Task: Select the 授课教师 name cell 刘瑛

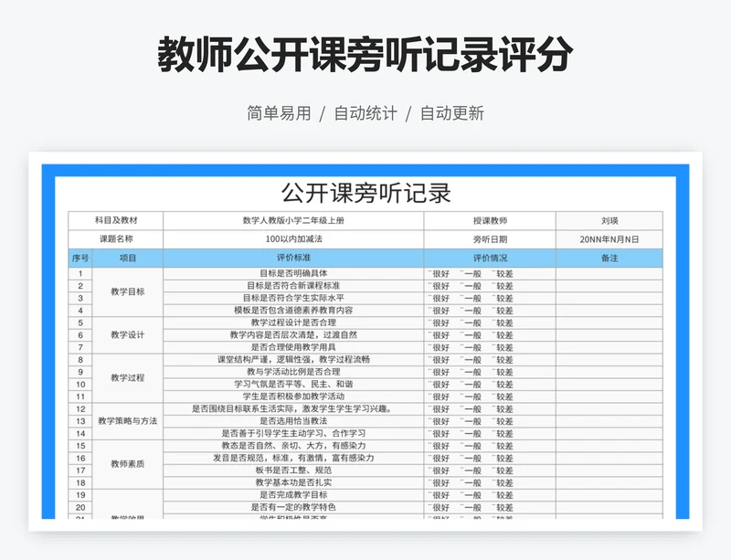Action: pos(609,221)
